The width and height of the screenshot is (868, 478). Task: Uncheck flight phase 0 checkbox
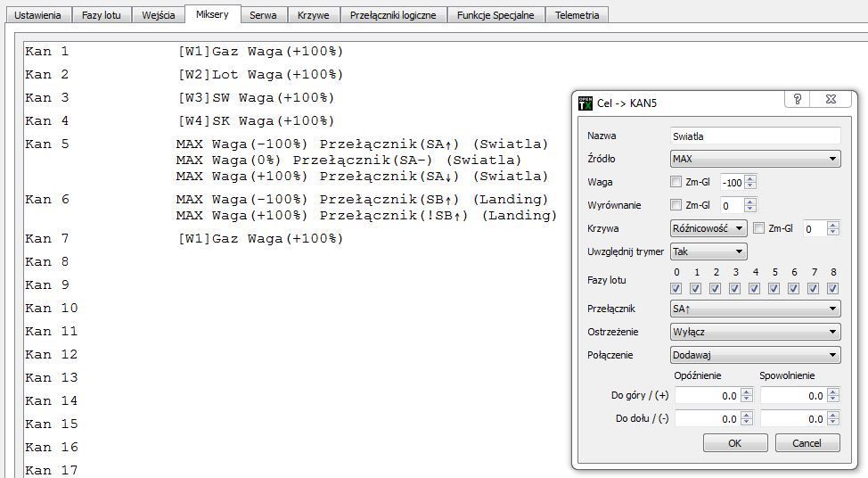coord(676,288)
